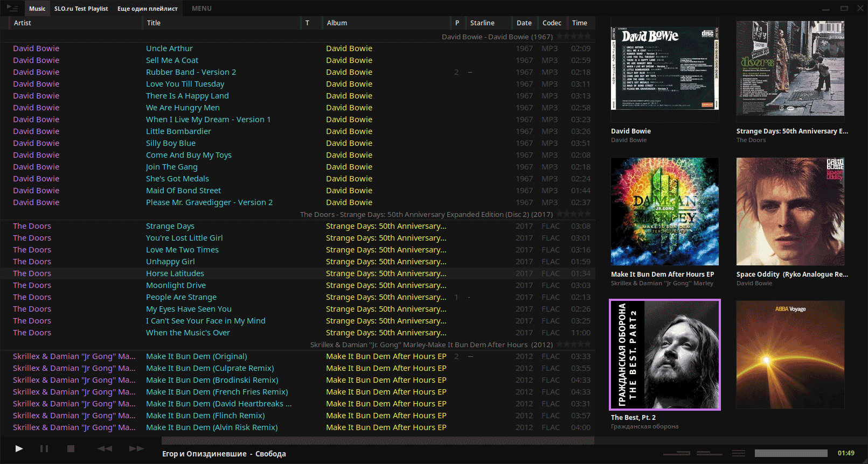
Task: Select the Space Oddity album cover
Action: [x=790, y=212]
